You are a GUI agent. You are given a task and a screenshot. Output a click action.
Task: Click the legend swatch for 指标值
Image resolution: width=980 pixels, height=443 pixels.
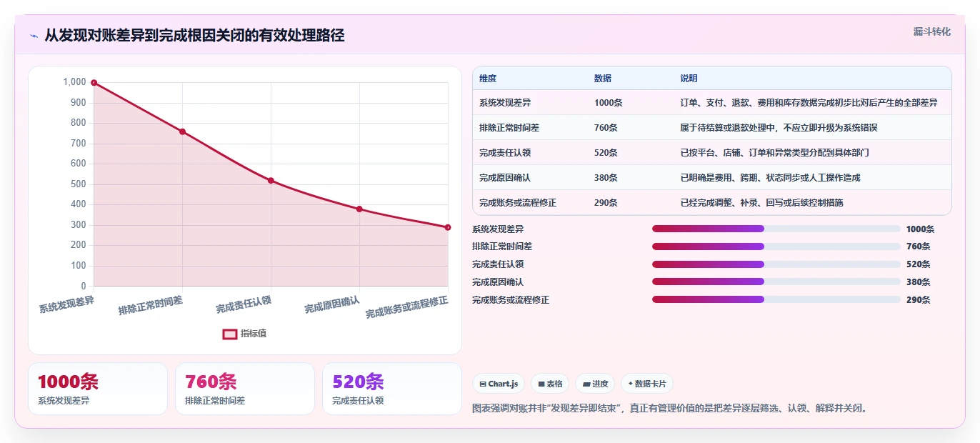click(229, 334)
